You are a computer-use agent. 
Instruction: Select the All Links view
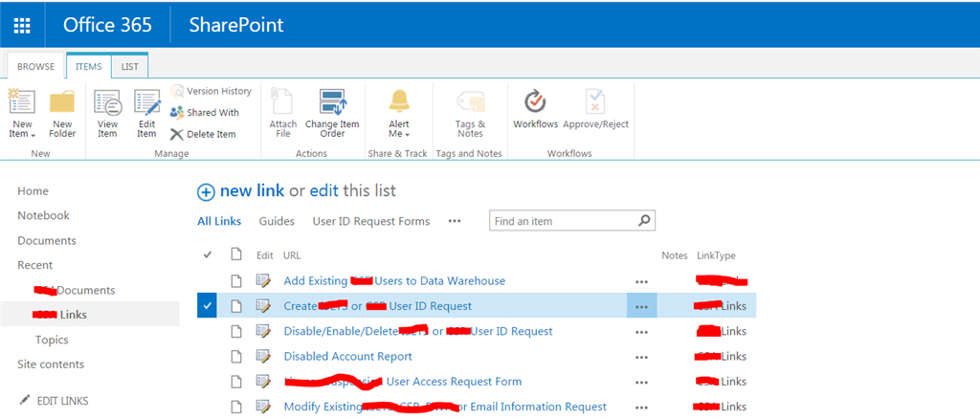[221, 221]
